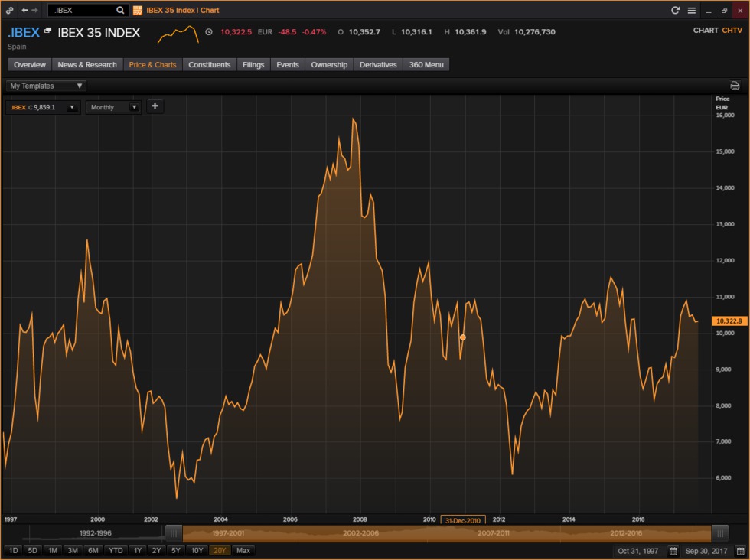
Task: Open Ownership tab
Action: point(329,64)
